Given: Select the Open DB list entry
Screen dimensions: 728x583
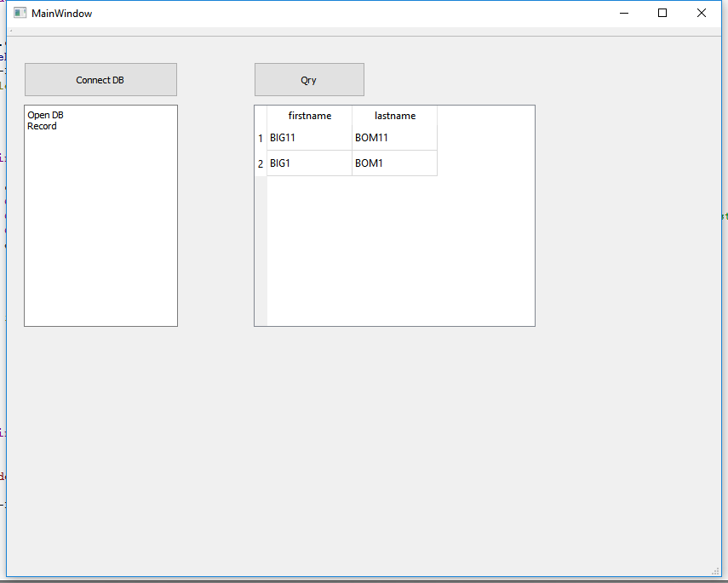Looking at the screenshot, I should [x=45, y=114].
